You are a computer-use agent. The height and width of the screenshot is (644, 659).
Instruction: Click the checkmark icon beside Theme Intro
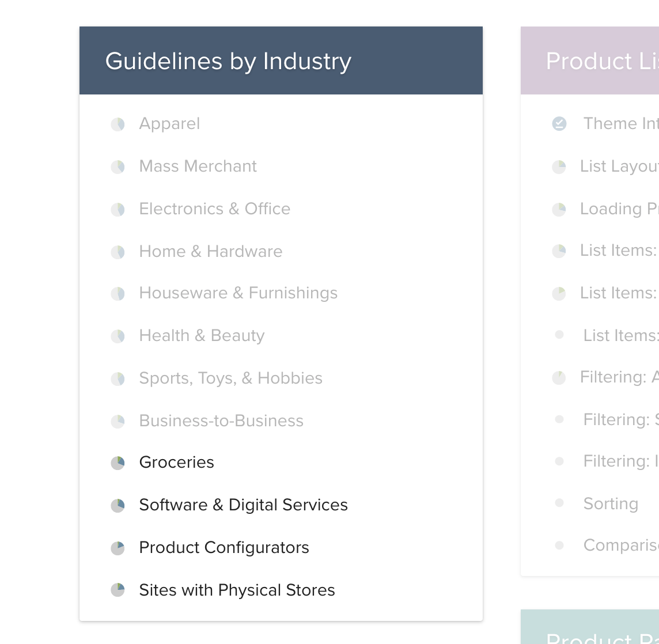559,124
